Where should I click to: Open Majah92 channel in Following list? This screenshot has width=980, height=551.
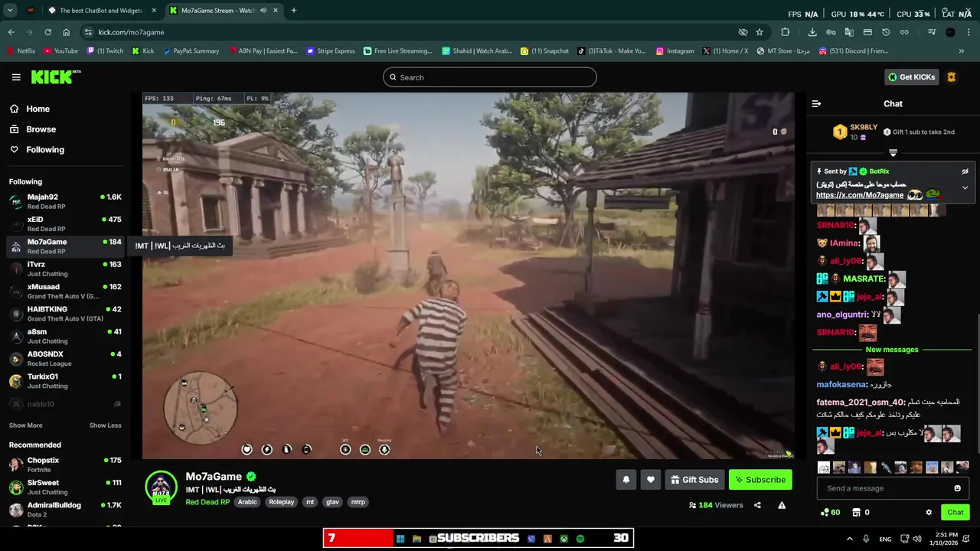[x=65, y=202]
